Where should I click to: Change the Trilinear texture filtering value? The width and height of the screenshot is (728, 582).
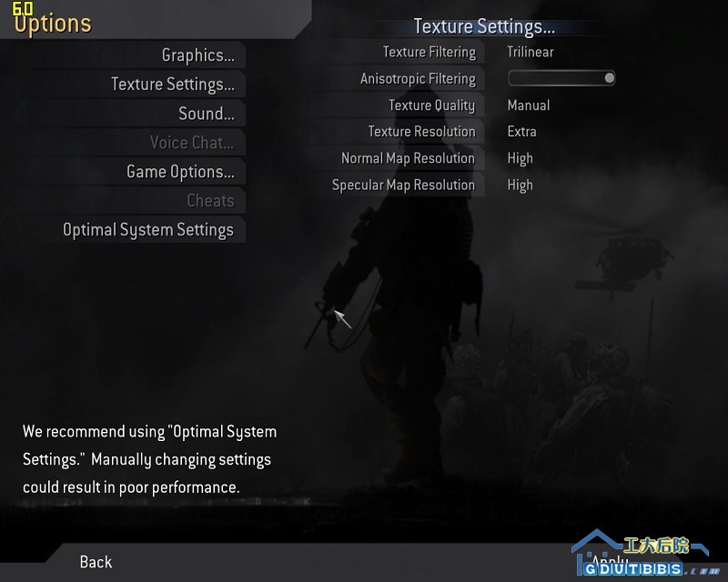click(x=530, y=53)
